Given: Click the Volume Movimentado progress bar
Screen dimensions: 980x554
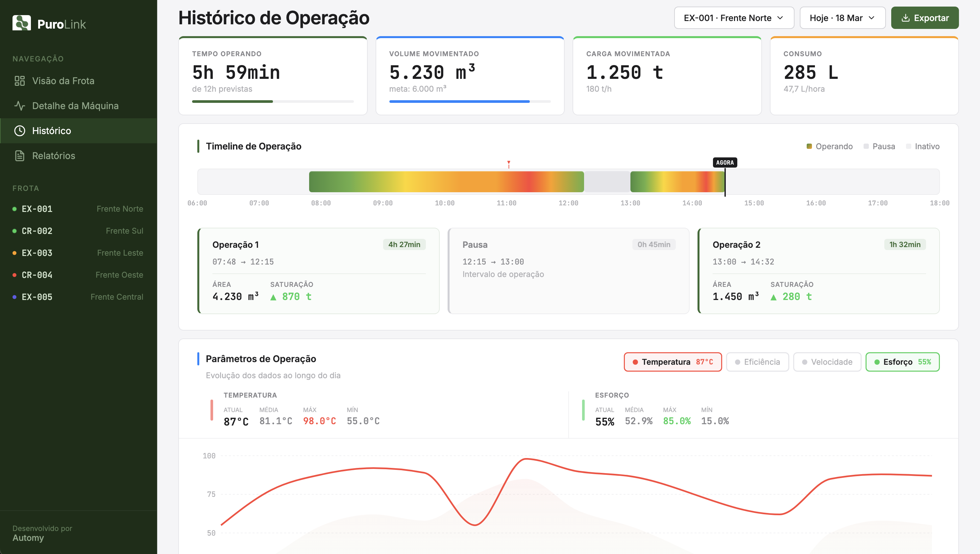Looking at the screenshot, I should tap(470, 102).
